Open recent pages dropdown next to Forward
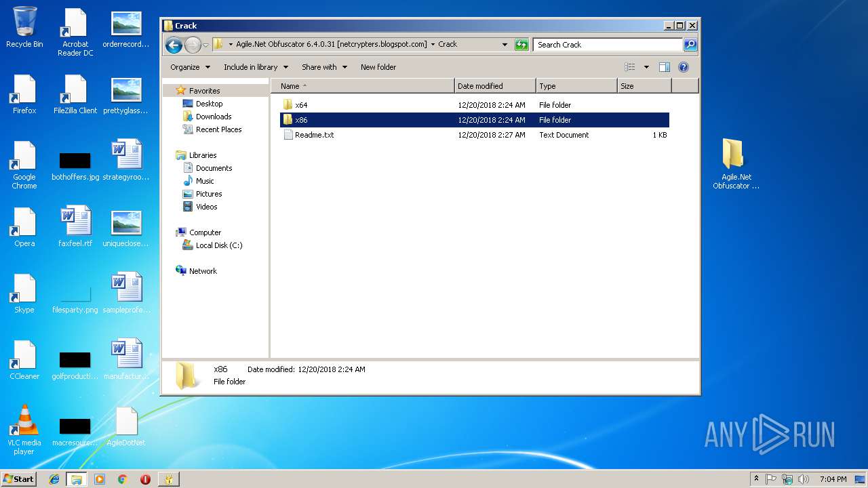This screenshot has width=868, height=488. (205, 45)
